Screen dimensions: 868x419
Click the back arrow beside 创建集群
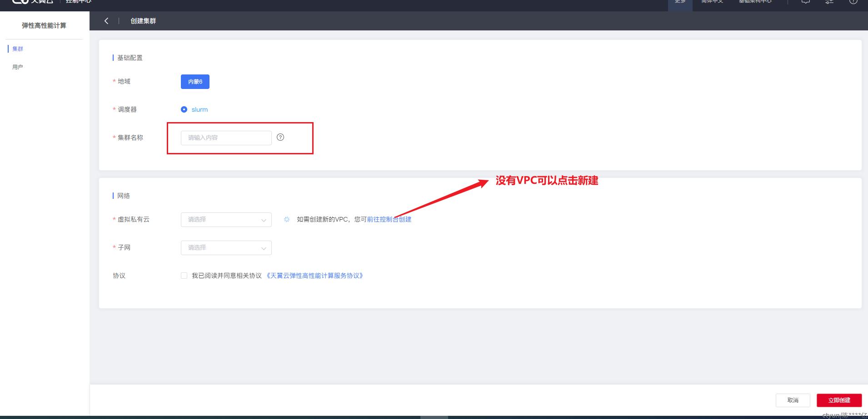pyautogui.click(x=106, y=21)
